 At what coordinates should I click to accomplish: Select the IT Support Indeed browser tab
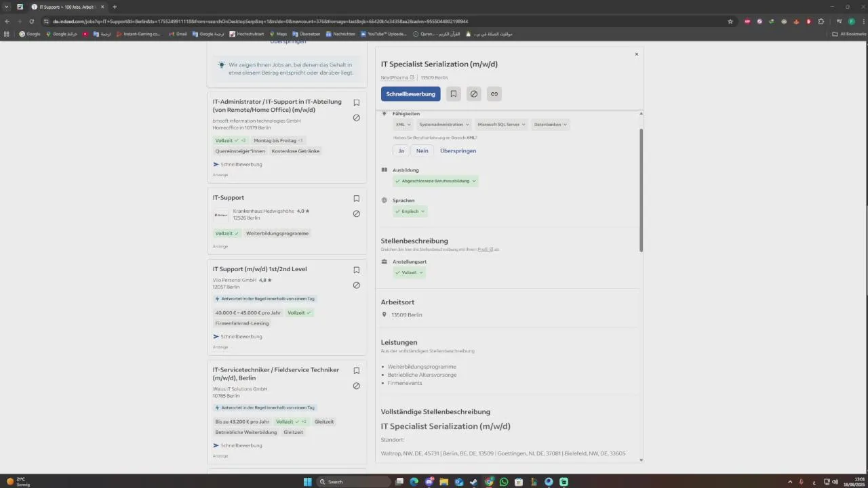[x=66, y=7]
